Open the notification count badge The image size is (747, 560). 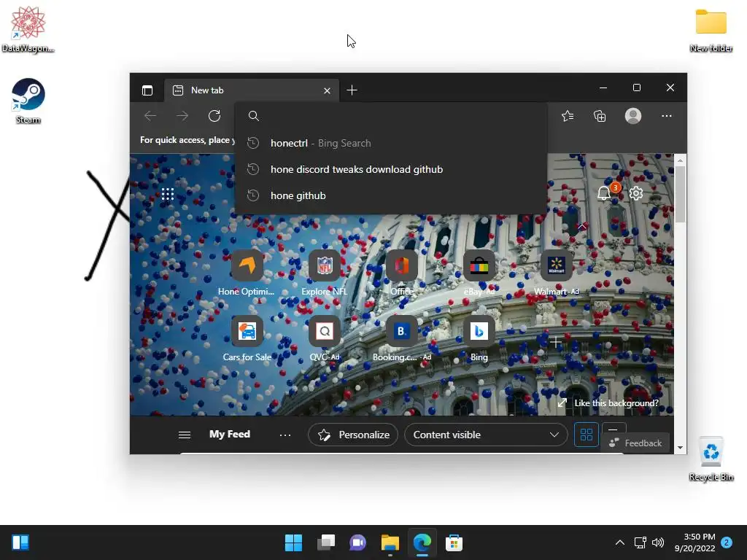pyautogui.click(x=727, y=542)
